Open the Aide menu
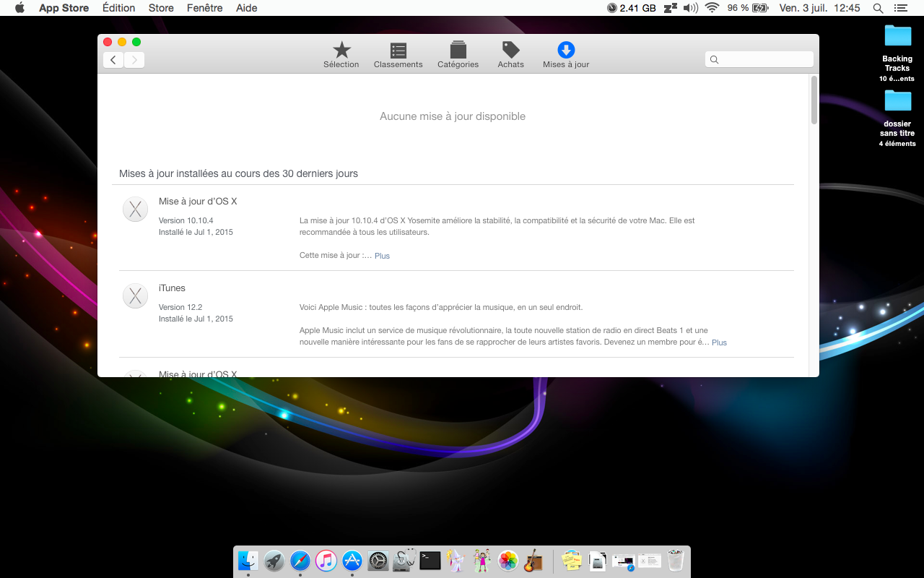This screenshot has width=924, height=578. coord(246,8)
